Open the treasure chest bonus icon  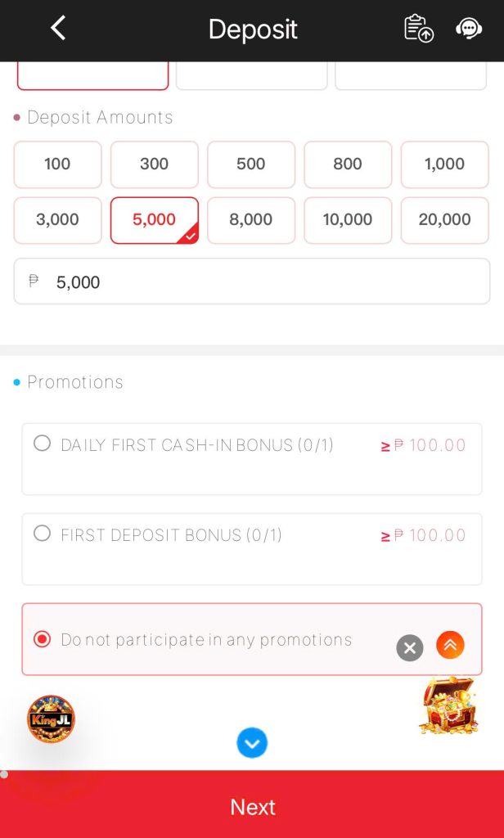click(448, 705)
